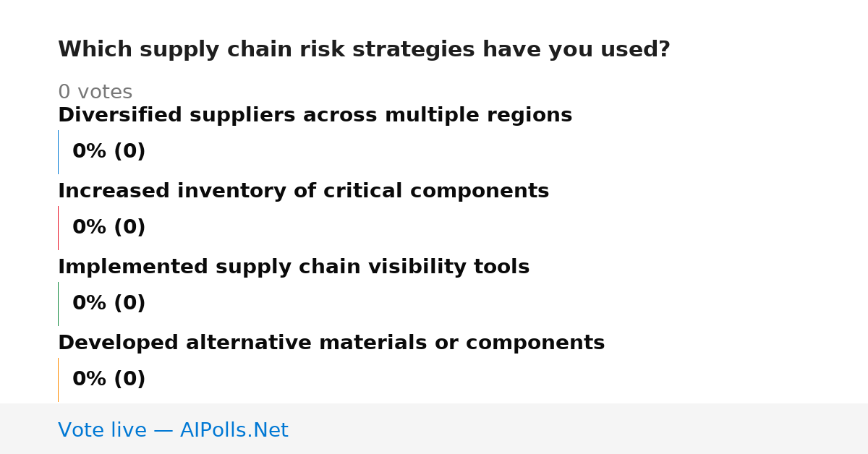Click the poll question heading about supply chain
This screenshot has width=868, height=454.
coord(364,50)
